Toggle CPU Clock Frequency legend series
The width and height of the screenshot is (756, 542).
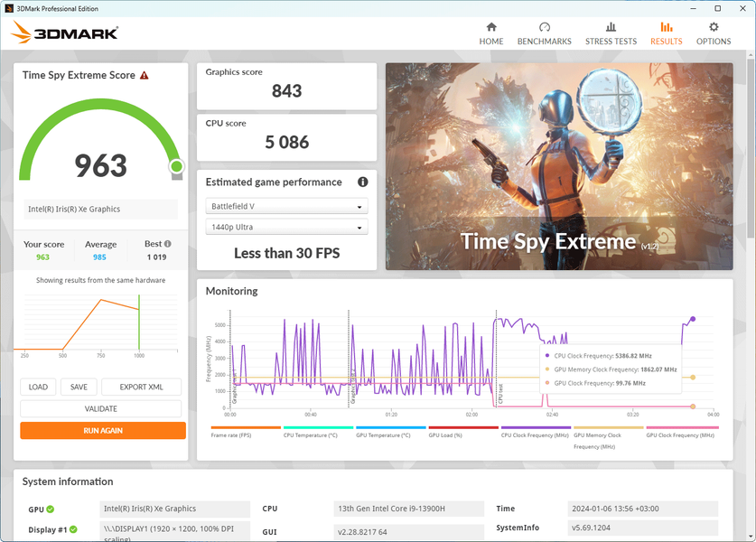[536, 432]
